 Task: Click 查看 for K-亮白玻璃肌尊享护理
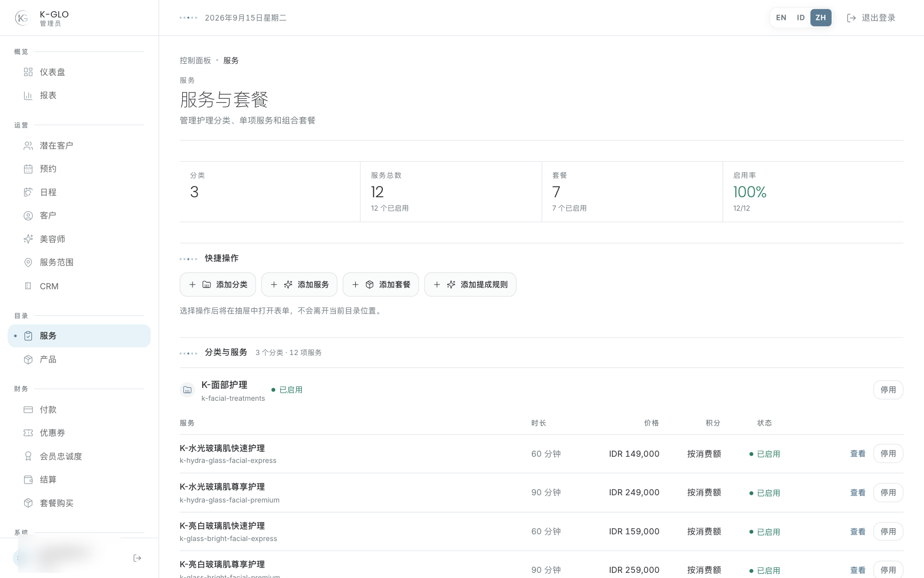point(858,570)
